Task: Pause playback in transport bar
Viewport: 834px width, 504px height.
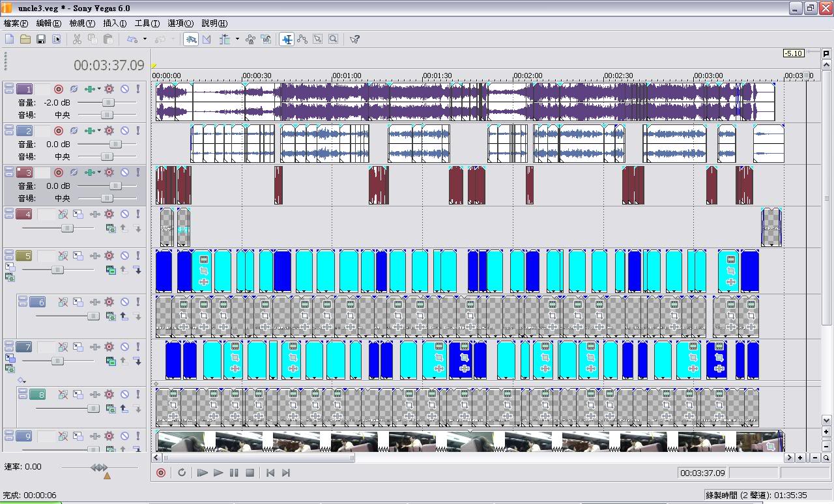Action: tap(234, 473)
